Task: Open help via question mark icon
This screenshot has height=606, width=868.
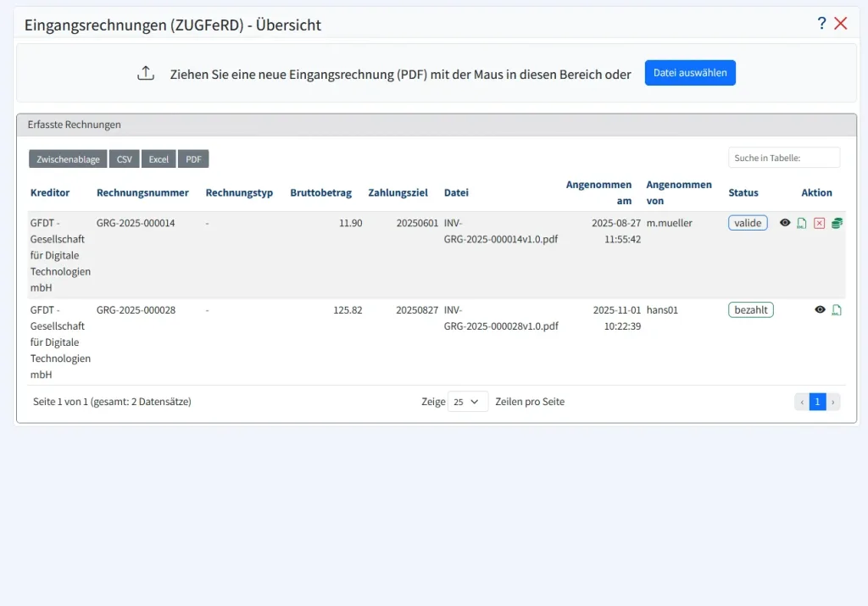Action: (x=821, y=24)
